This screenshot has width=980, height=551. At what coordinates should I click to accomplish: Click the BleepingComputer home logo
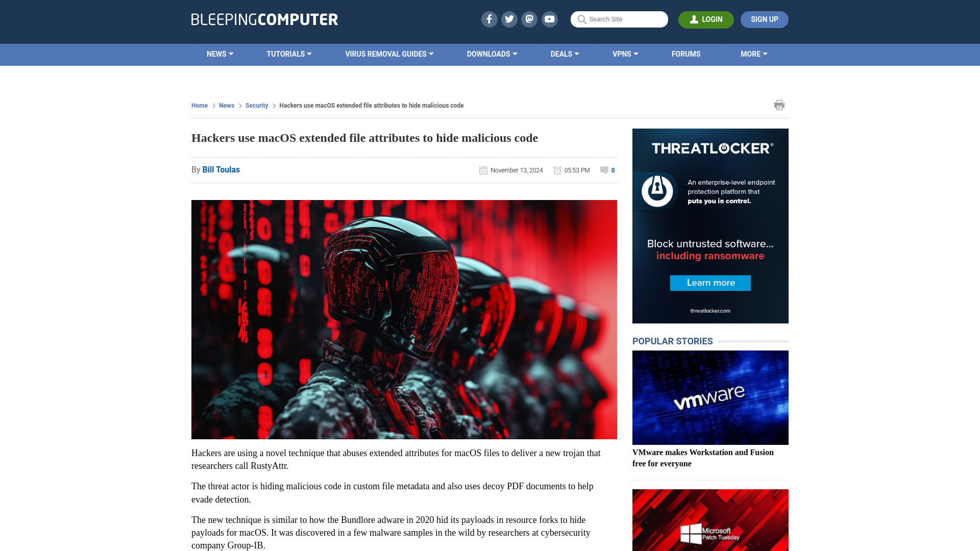click(x=264, y=19)
